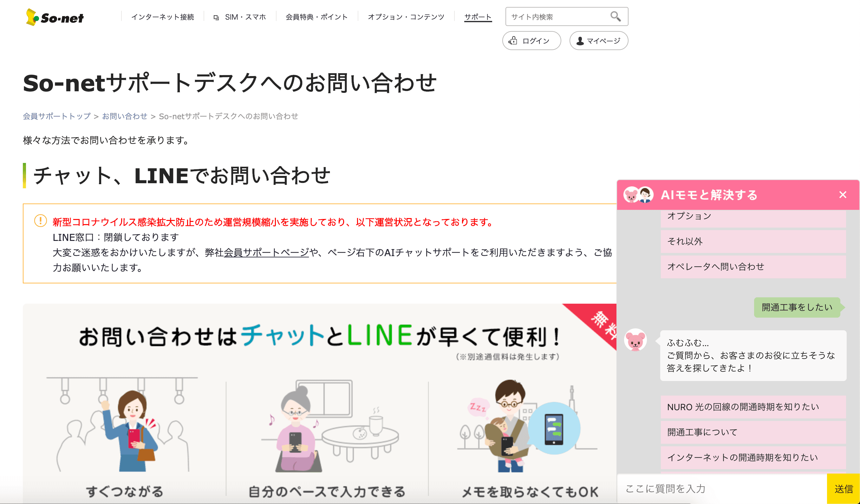Open SIM・スマホ menu item

(245, 17)
